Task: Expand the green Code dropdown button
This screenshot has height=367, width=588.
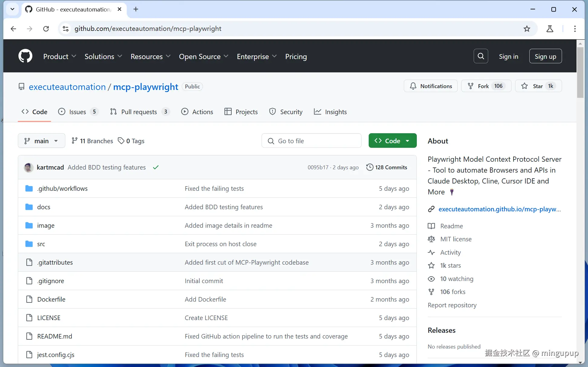Action: pos(392,141)
